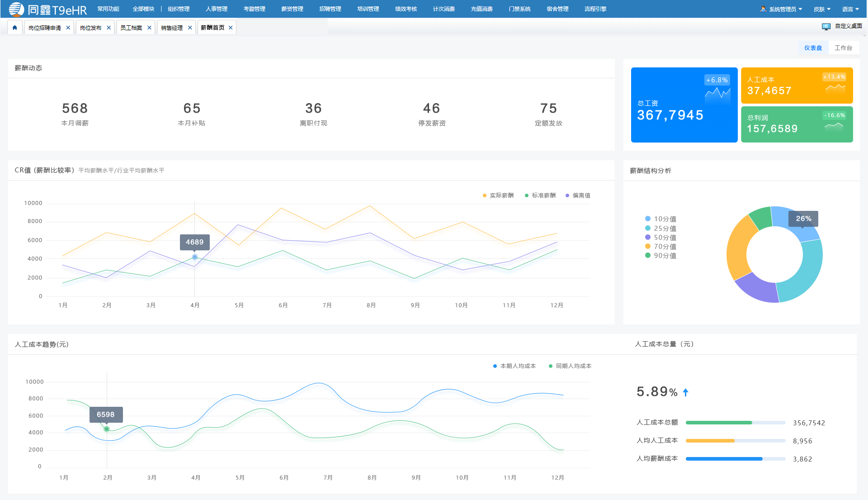Open the 考勤管理 menu
868x500 pixels.
pos(255,9)
